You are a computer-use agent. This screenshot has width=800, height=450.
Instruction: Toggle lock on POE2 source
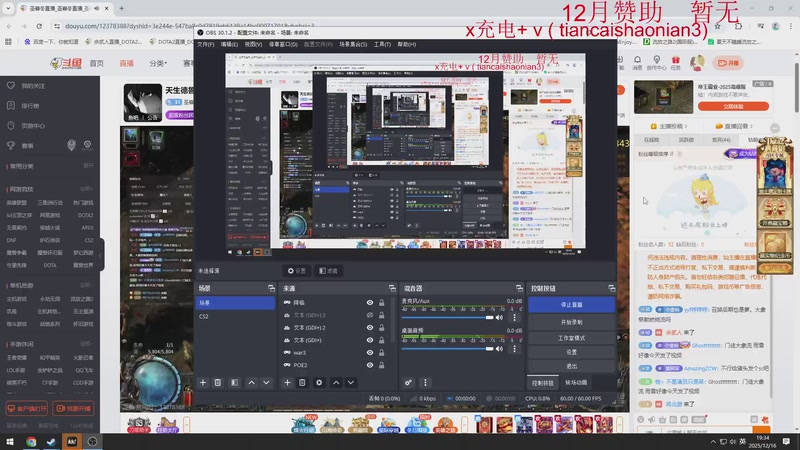pos(382,365)
